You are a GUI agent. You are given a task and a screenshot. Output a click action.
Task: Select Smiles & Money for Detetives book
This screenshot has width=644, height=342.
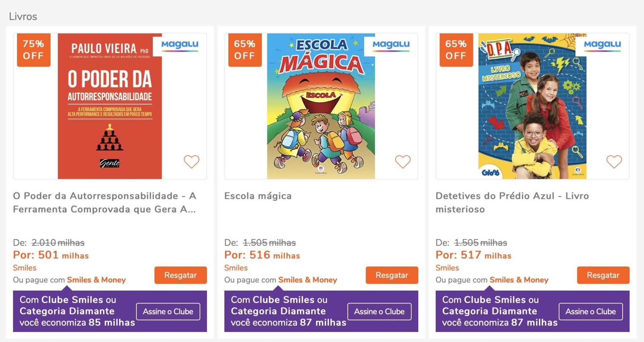click(x=519, y=280)
